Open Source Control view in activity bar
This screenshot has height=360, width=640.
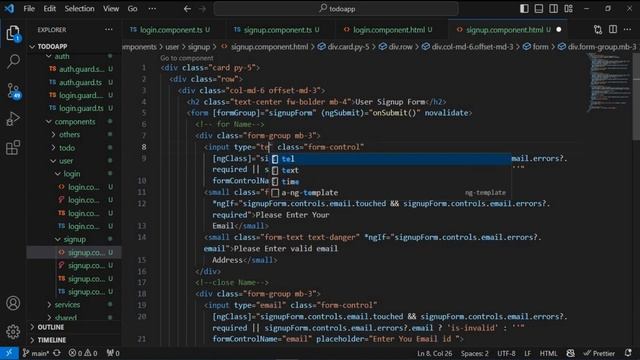pos(13,91)
